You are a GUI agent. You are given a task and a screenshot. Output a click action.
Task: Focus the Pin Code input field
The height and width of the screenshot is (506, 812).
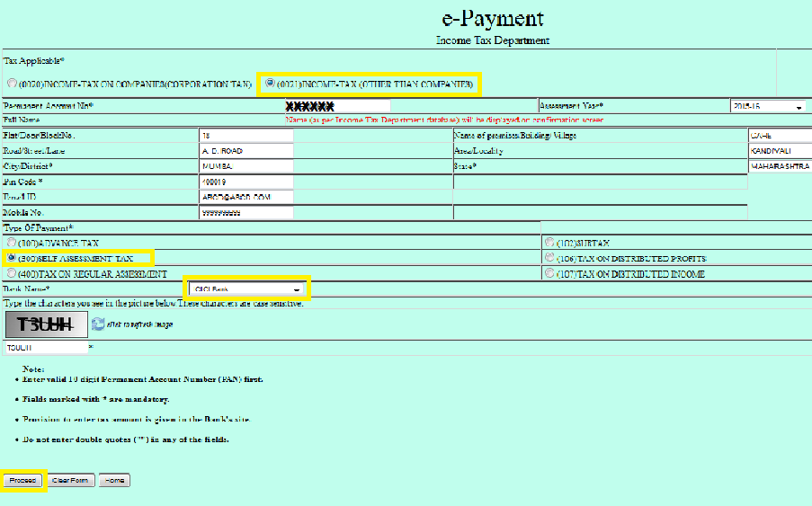coord(245,182)
